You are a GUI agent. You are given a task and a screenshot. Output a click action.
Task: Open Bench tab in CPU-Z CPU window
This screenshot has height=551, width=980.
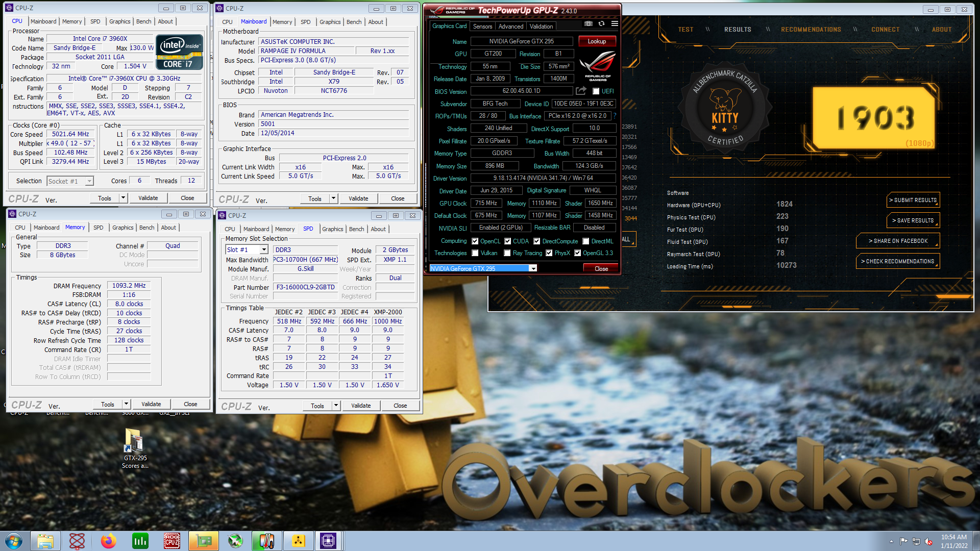[x=143, y=21]
